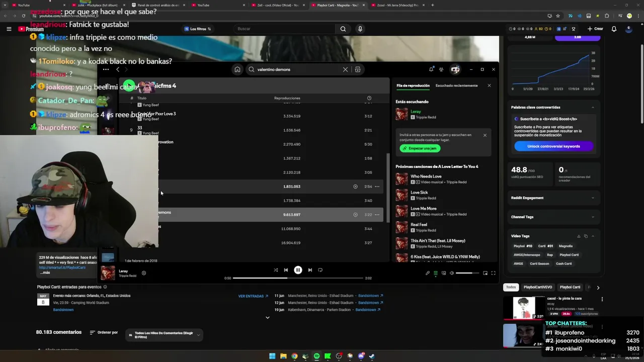Click the green album play button
The height and width of the screenshot is (362, 644).
pyautogui.click(x=129, y=86)
